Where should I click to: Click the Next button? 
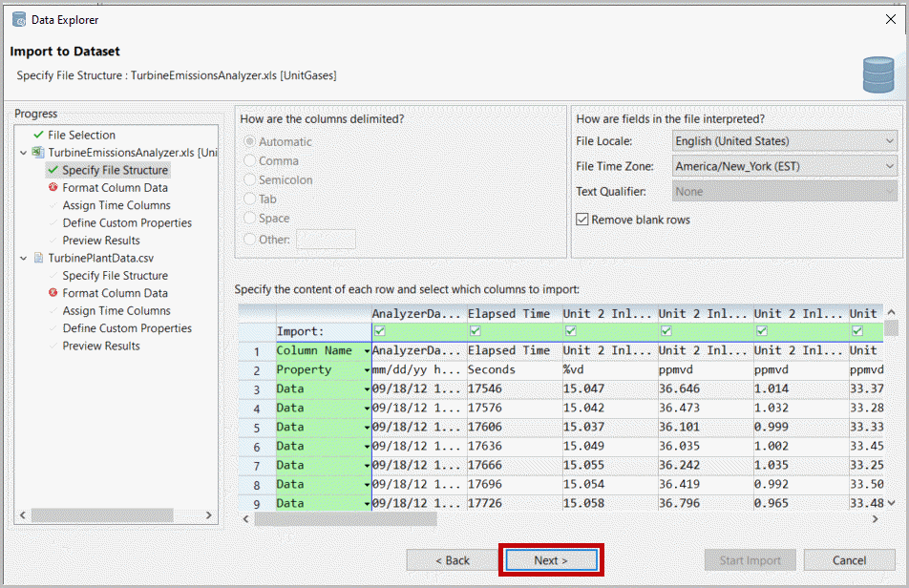coord(551,560)
